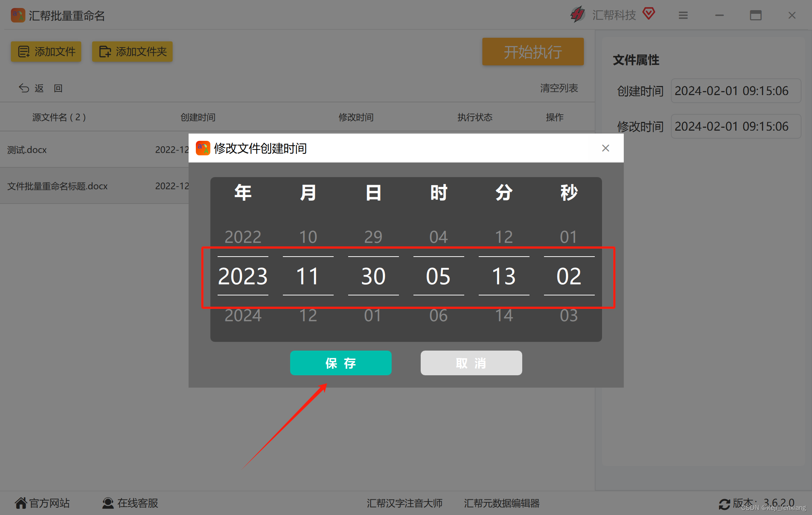The height and width of the screenshot is (515, 812).
Task: Click the 执行状态 column header
Action: click(x=475, y=117)
